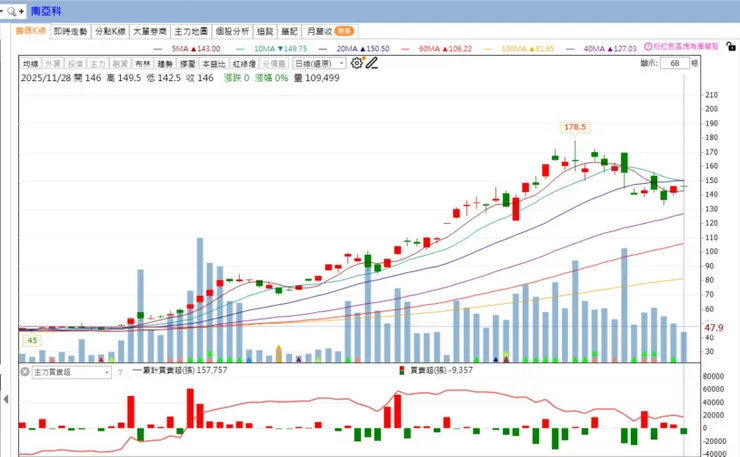Click the question mark help icon
This screenshot has height=457, width=740.
click(x=120, y=372)
